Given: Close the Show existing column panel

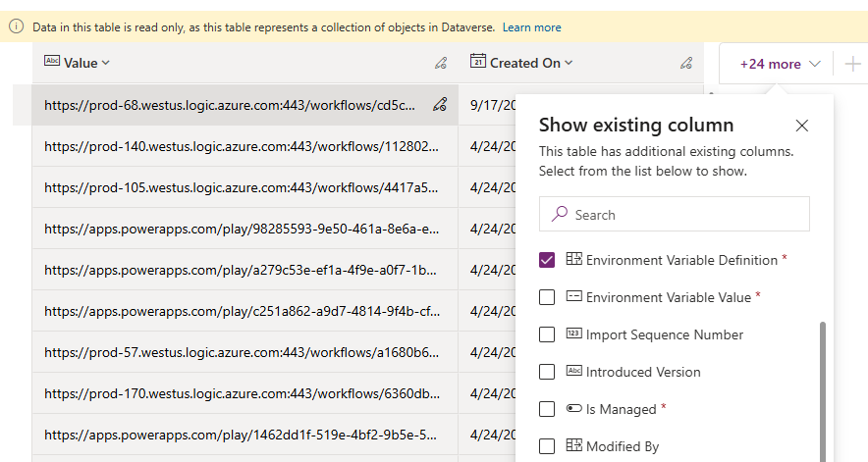Looking at the screenshot, I should tap(802, 126).
